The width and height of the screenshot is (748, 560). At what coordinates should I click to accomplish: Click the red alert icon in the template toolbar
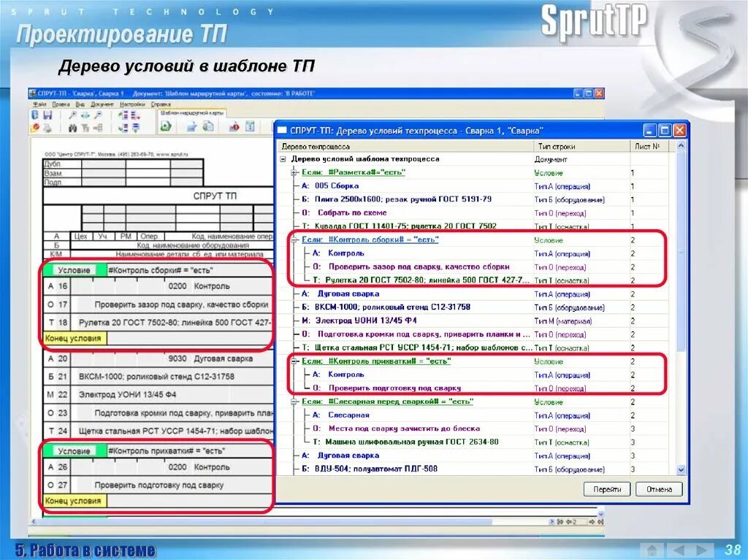234,127
